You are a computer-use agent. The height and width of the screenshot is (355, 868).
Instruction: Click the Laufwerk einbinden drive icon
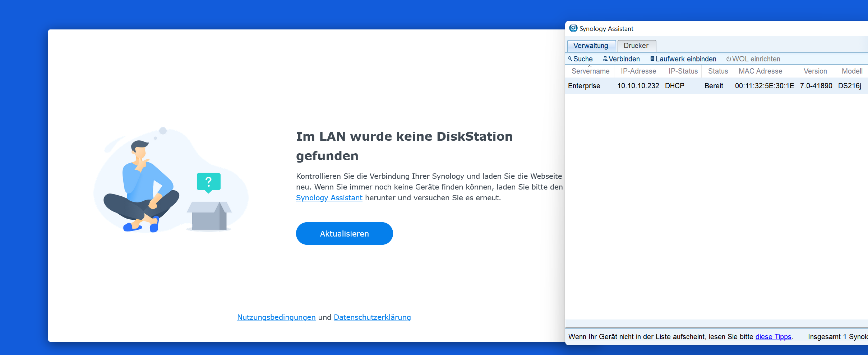coord(652,59)
